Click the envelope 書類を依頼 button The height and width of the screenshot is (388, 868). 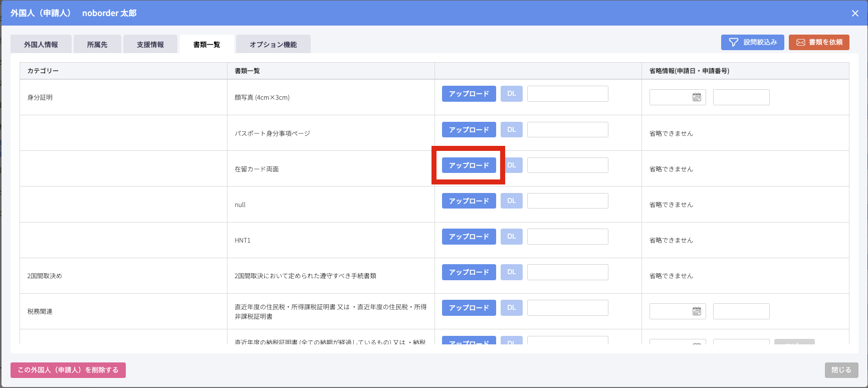(x=818, y=42)
